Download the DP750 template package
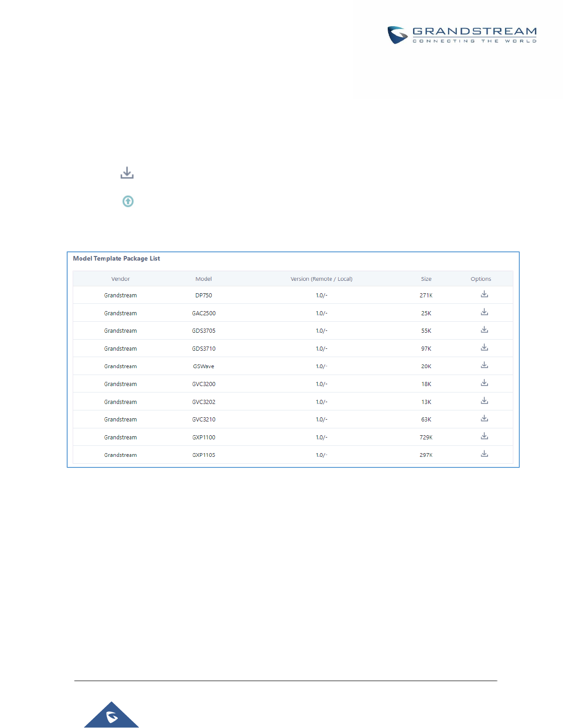The width and height of the screenshot is (563, 728). click(484, 294)
